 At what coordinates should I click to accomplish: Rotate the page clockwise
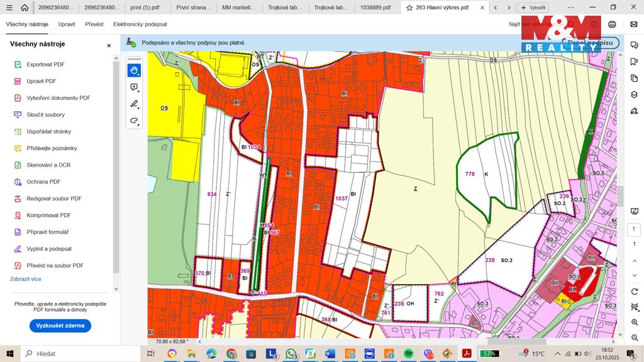pyautogui.click(x=634, y=292)
